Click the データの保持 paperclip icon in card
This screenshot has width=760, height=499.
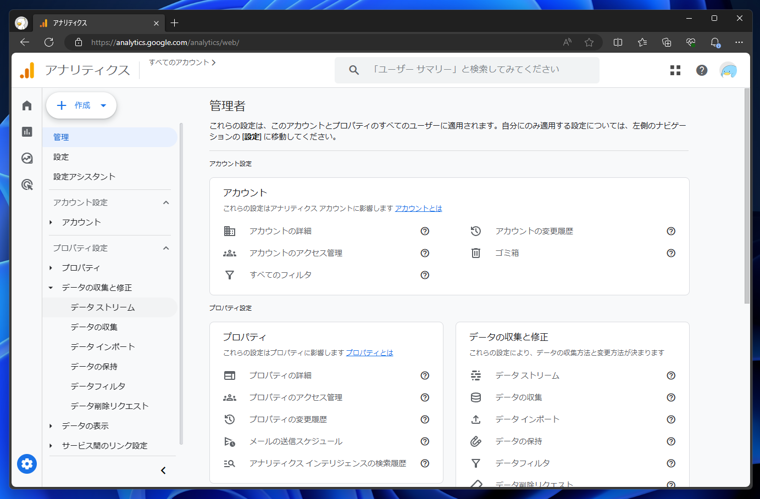[x=475, y=441]
